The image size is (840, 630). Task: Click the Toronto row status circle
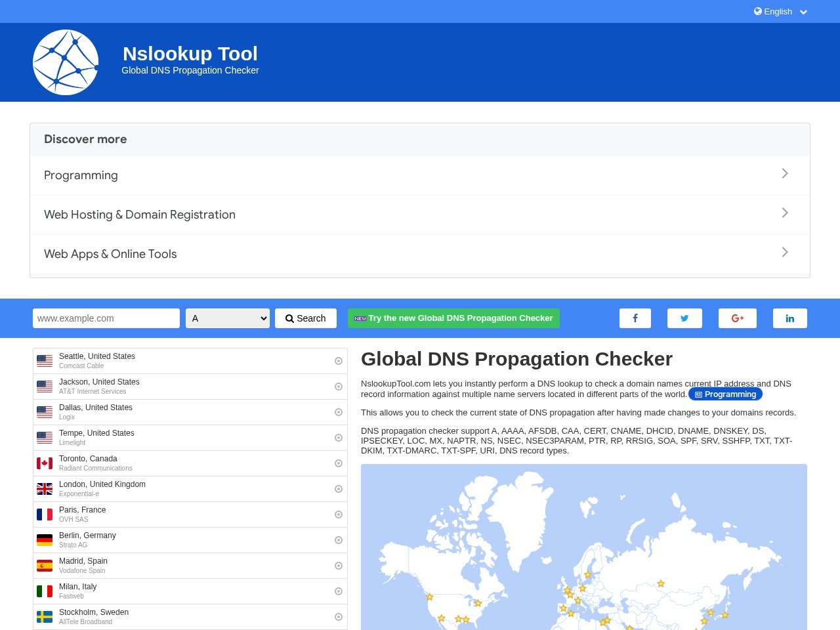pyautogui.click(x=339, y=463)
